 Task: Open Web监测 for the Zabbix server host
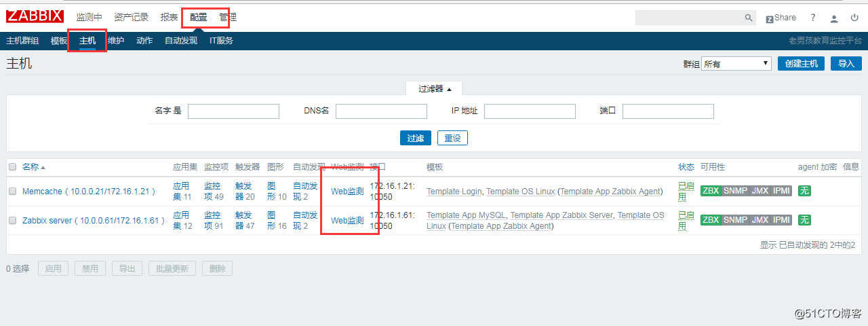pyautogui.click(x=347, y=221)
